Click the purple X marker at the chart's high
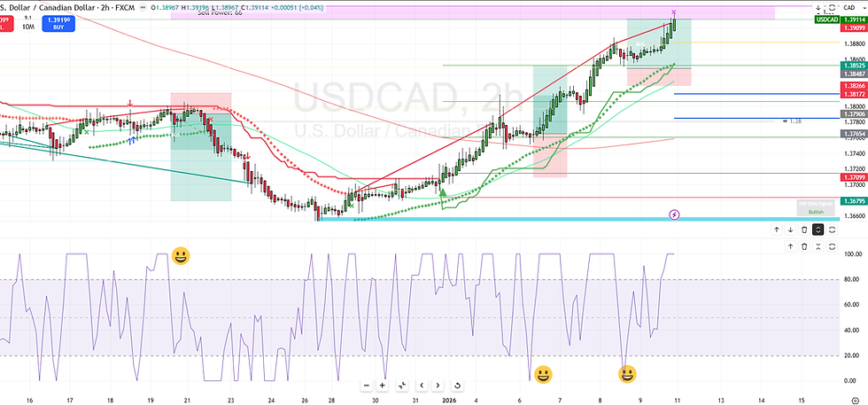The image size is (868, 405). point(674,12)
